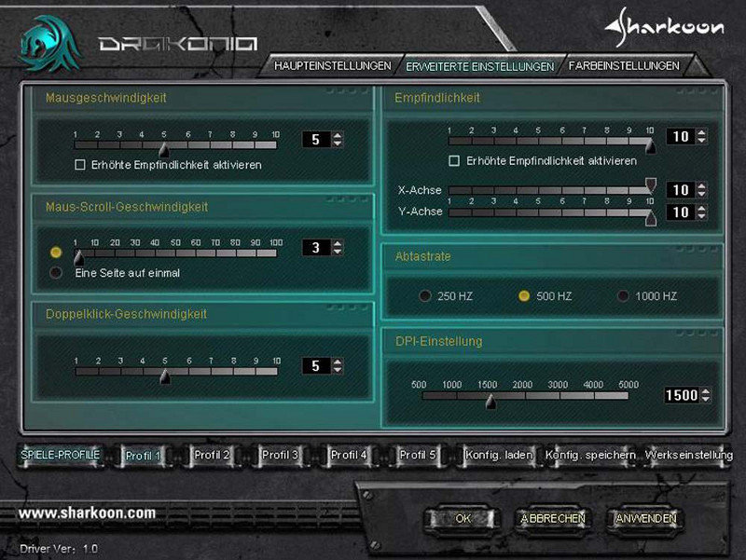
Task: Switch to the Haupteinstellungen tab
Action: pos(332,66)
